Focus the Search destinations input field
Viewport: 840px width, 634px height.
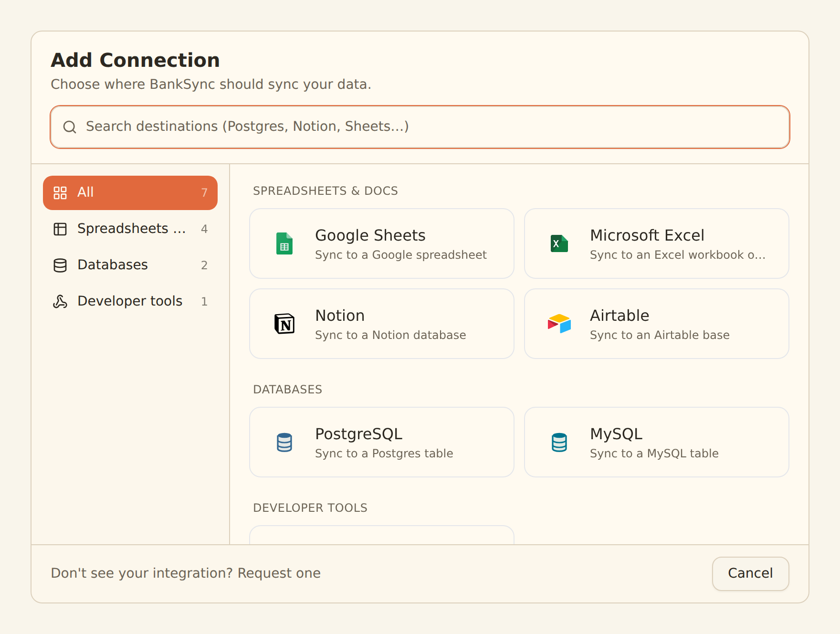420,127
